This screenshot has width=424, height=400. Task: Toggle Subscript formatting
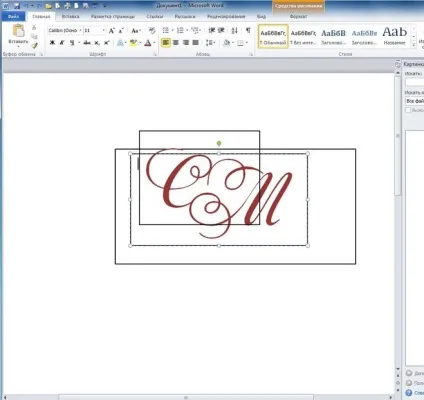[x=97, y=43]
